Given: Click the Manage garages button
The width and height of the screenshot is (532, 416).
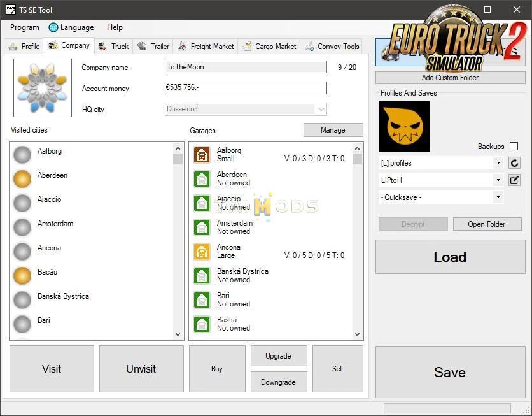Looking at the screenshot, I should (x=333, y=130).
